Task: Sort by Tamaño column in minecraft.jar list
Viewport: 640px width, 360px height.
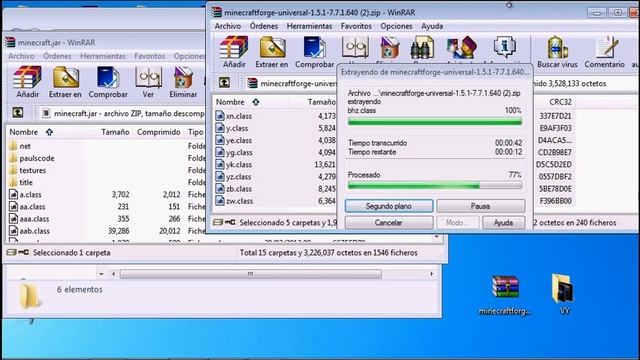Action: (x=115, y=132)
